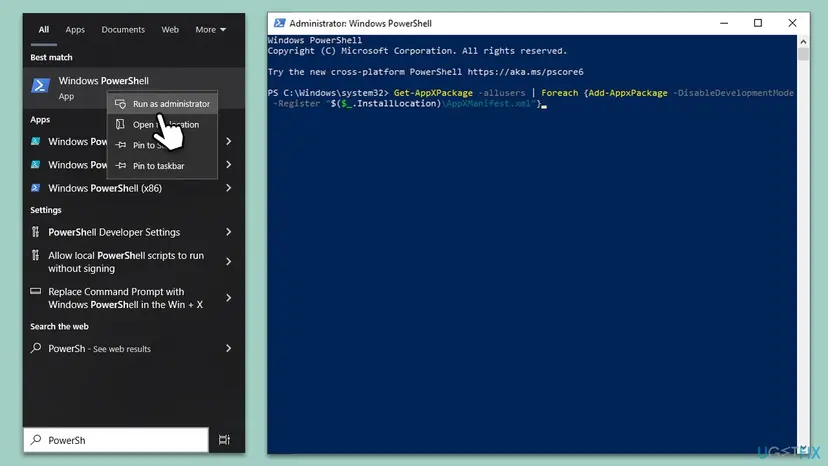Expand Allow local PowerShell scripts arrow
Viewport: 828px width, 466px height.
click(x=229, y=262)
